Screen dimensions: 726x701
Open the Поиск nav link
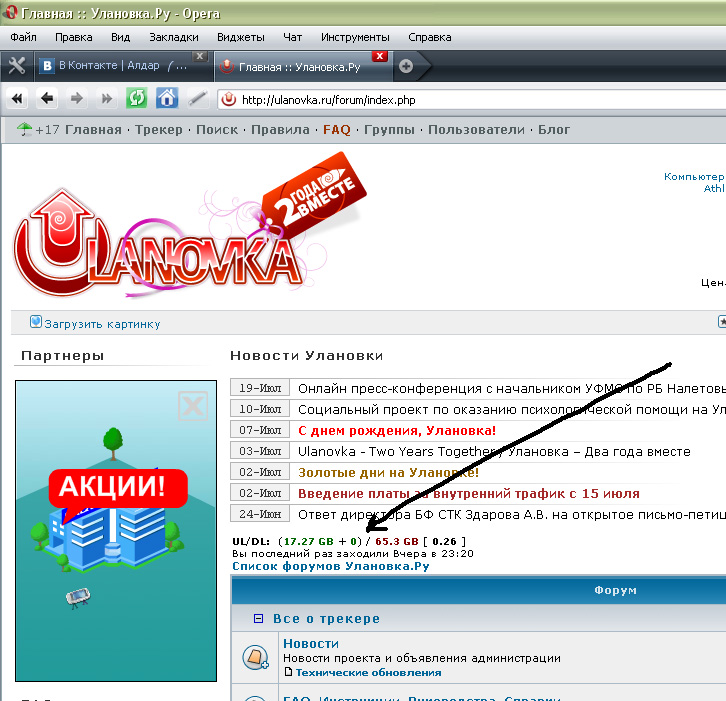(x=217, y=130)
